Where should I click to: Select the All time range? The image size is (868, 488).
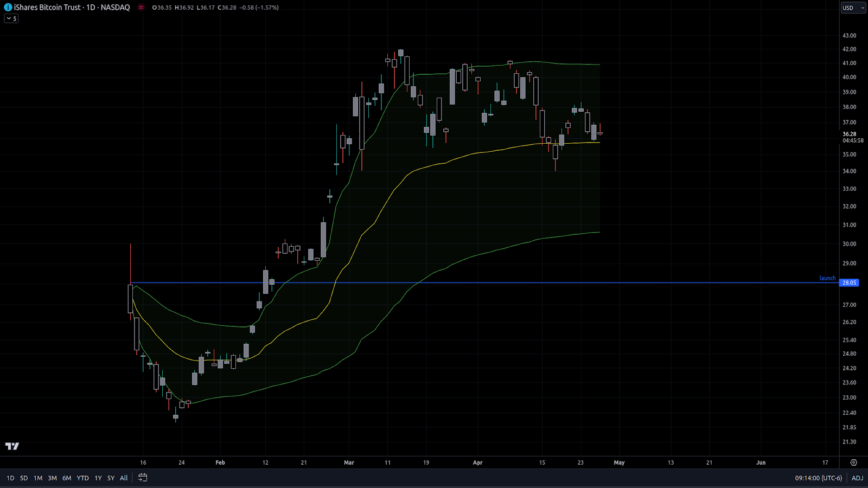pyautogui.click(x=124, y=478)
